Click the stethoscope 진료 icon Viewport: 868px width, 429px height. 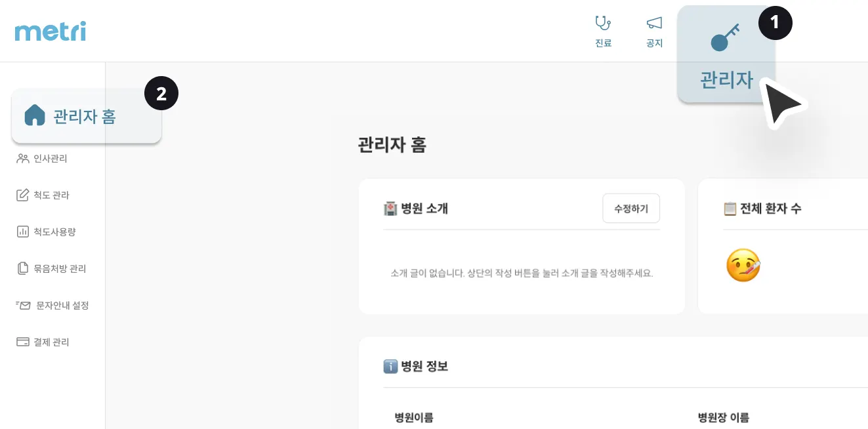coord(603,24)
